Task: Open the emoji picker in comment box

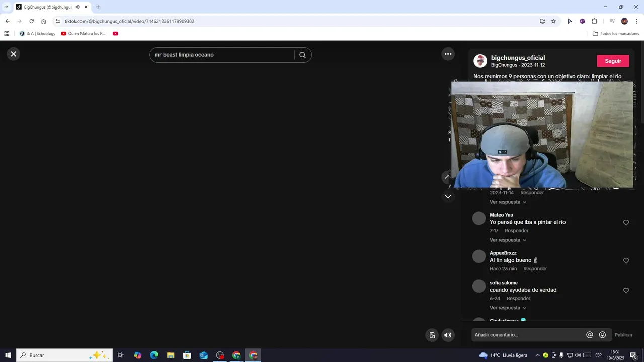Action: click(602, 335)
